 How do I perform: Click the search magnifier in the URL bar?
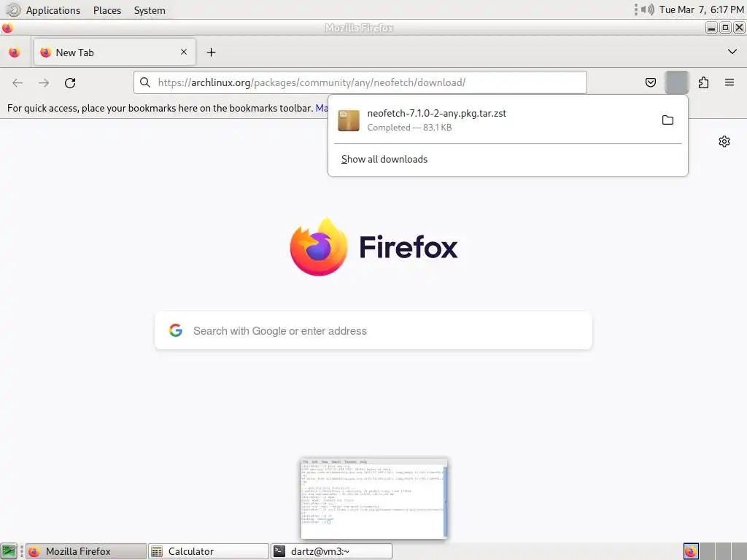(145, 82)
